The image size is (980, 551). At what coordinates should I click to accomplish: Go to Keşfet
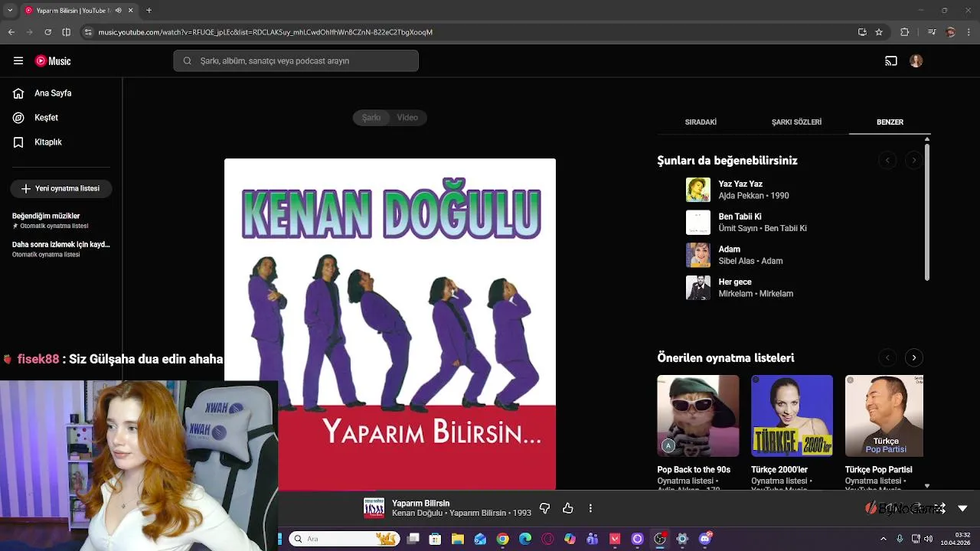point(46,118)
